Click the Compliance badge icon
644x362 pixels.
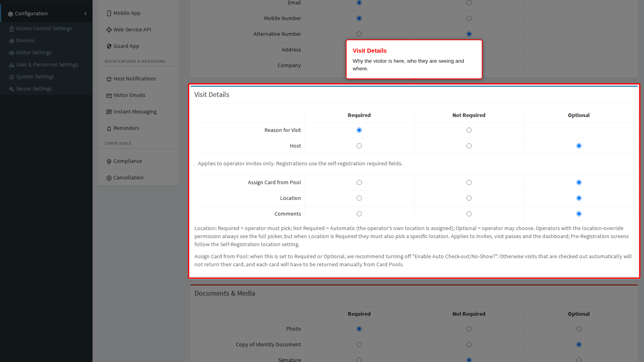[x=109, y=161]
